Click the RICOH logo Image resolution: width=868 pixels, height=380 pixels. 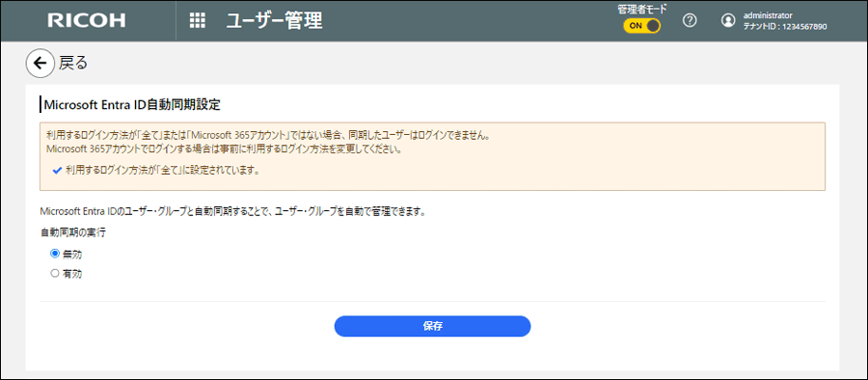(x=87, y=21)
